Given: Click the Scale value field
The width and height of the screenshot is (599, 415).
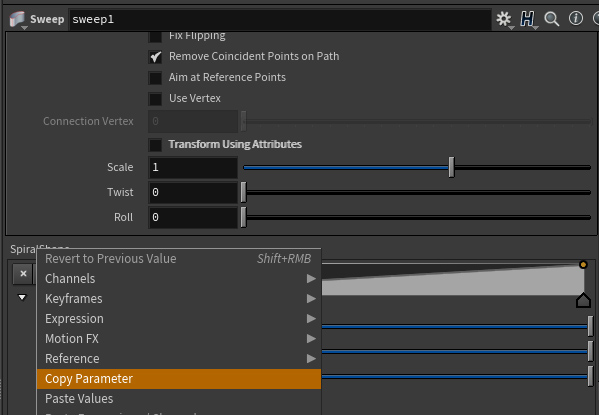Looking at the screenshot, I should click(x=193, y=167).
